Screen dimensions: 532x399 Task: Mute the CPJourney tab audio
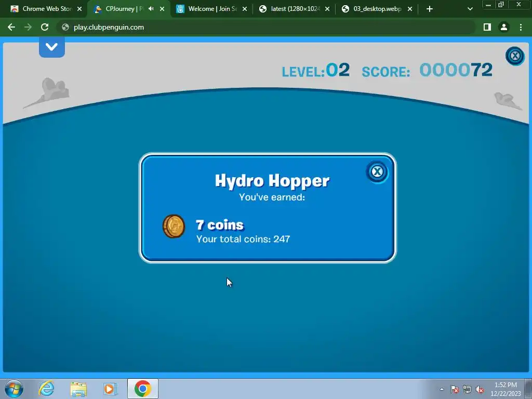click(x=151, y=9)
